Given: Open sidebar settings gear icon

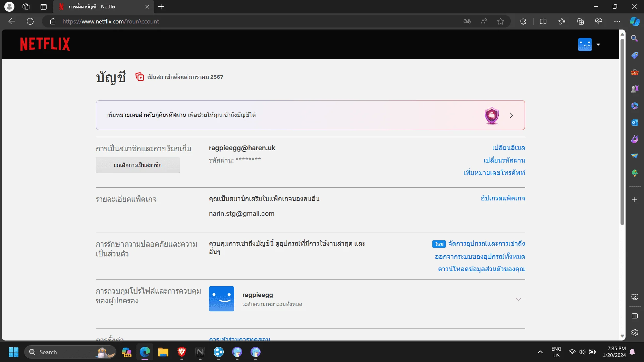Looking at the screenshot, I should pyautogui.click(x=634, y=333).
